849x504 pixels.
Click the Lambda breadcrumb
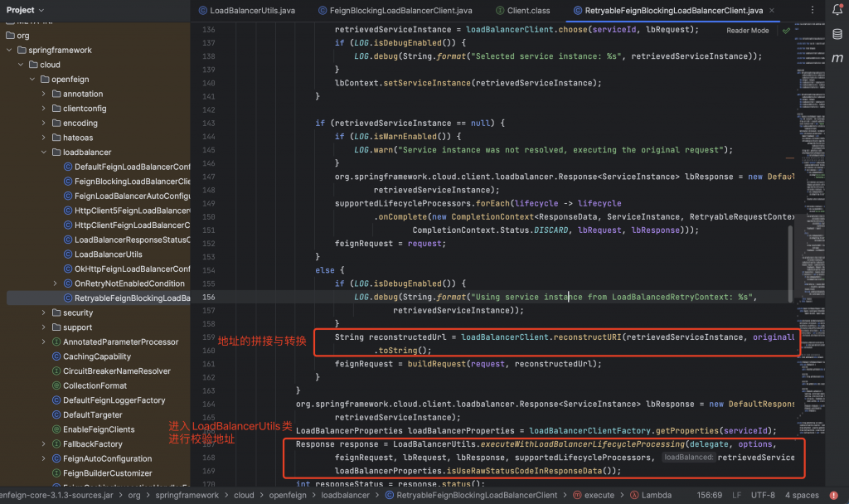coord(651,496)
